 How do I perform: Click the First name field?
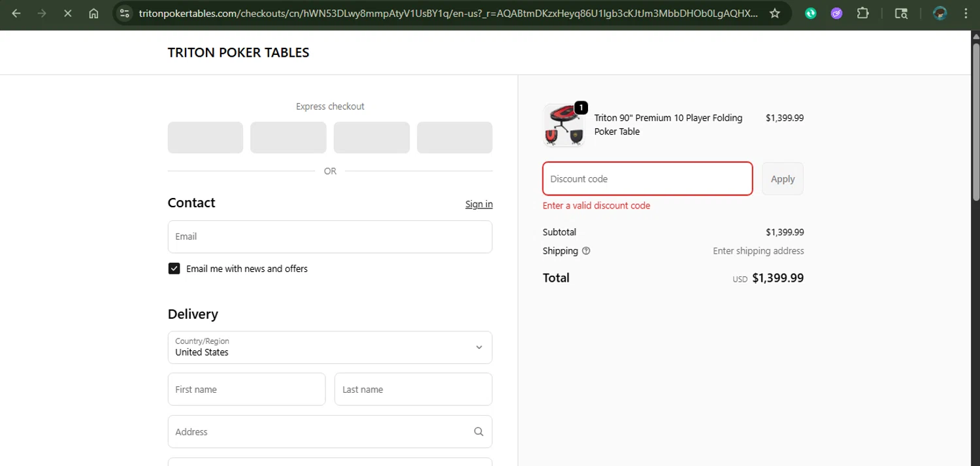(x=246, y=390)
